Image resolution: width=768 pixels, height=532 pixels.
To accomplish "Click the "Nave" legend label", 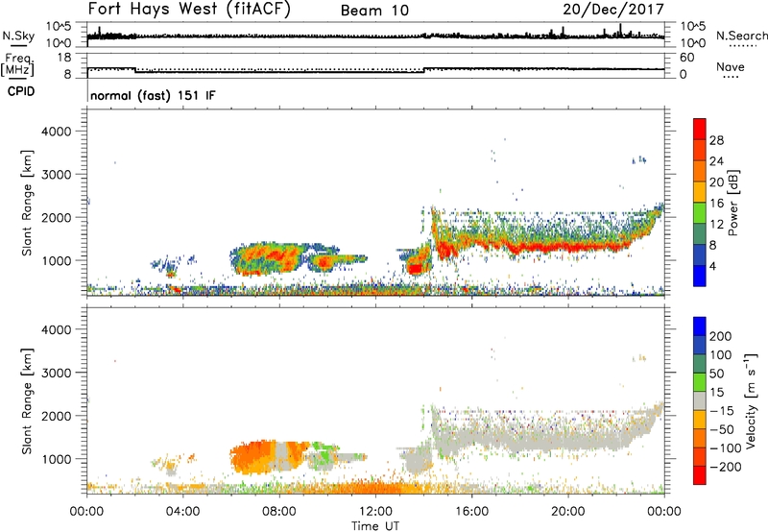I will [731, 66].
